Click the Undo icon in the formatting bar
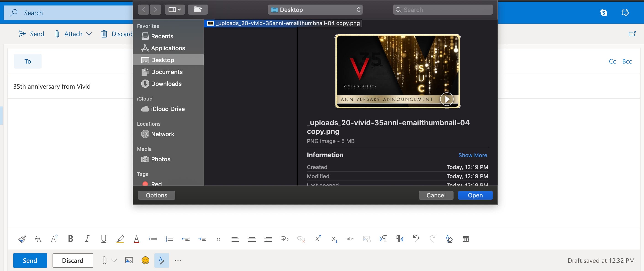The image size is (644, 271). tap(416, 239)
